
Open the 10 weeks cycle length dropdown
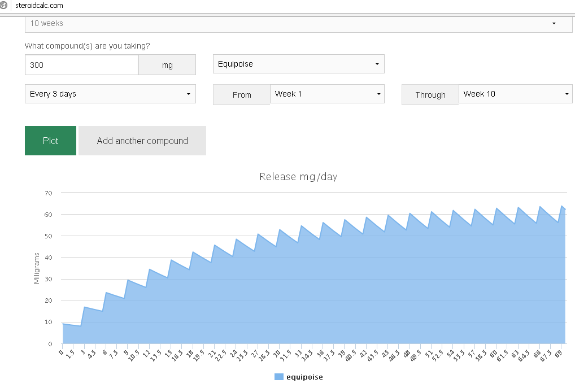click(x=298, y=24)
